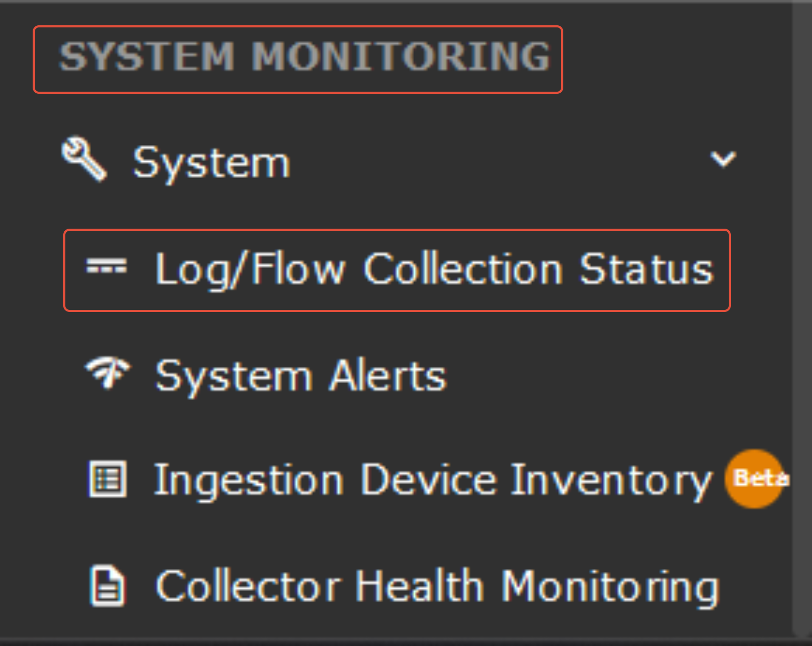The width and height of the screenshot is (812, 646).
Task: Open the System Alerts page
Action: pos(300,376)
